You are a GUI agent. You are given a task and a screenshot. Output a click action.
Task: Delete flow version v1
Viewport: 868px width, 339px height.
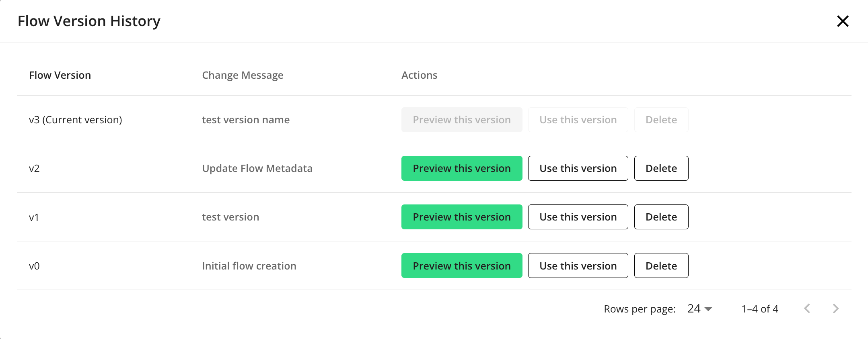tap(661, 217)
